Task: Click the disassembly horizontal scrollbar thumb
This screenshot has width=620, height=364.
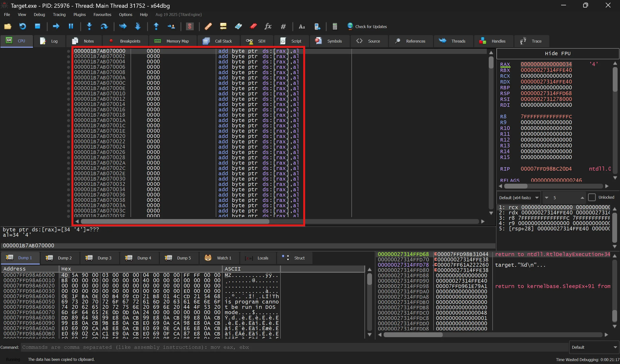Action: tap(175, 222)
